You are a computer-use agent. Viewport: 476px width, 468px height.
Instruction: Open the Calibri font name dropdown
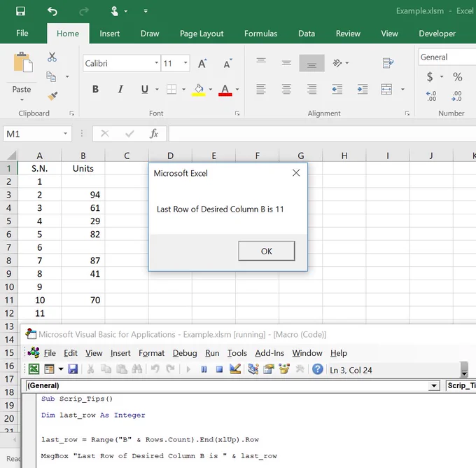point(157,63)
